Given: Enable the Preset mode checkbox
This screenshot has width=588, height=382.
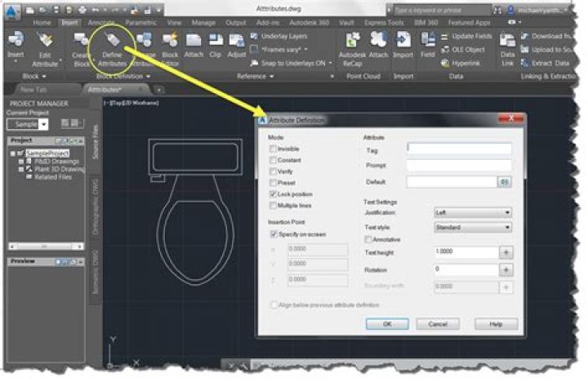Looking at the screenshot, I should (x=273, y=183).
